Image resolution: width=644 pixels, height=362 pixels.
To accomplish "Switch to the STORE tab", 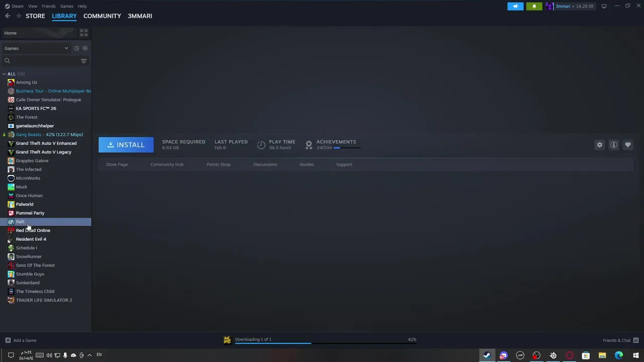I will pos(35,16).
